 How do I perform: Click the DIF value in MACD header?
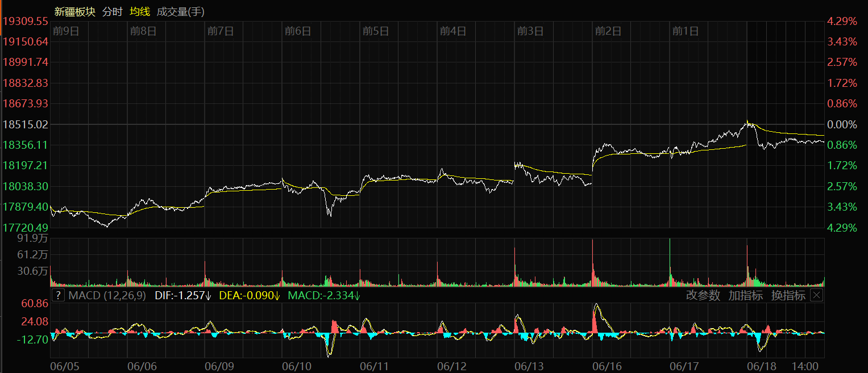182,295
